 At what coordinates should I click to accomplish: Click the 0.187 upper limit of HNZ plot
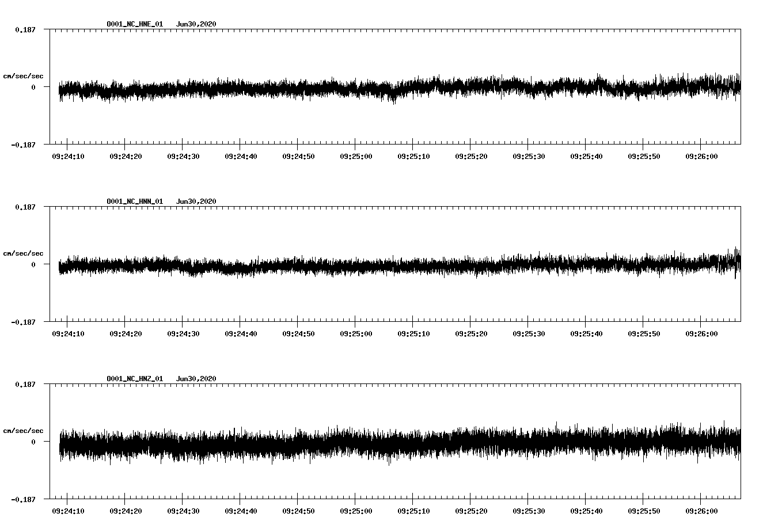(25, 384)
